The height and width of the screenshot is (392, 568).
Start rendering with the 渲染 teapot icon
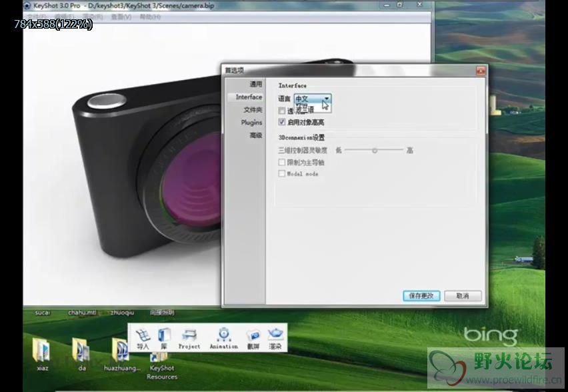tap(275, 339)
